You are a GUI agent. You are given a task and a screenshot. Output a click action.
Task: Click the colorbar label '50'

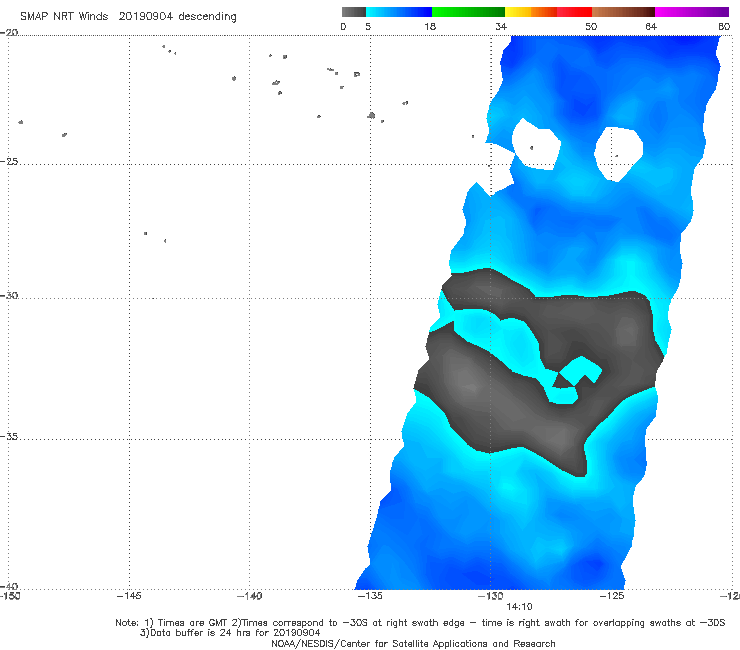(591, 26)
